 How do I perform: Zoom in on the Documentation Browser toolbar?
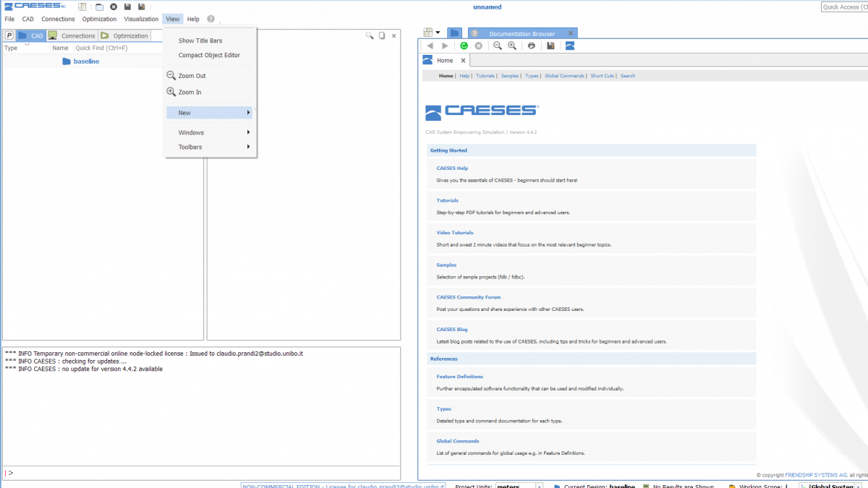tap(512, 46)
